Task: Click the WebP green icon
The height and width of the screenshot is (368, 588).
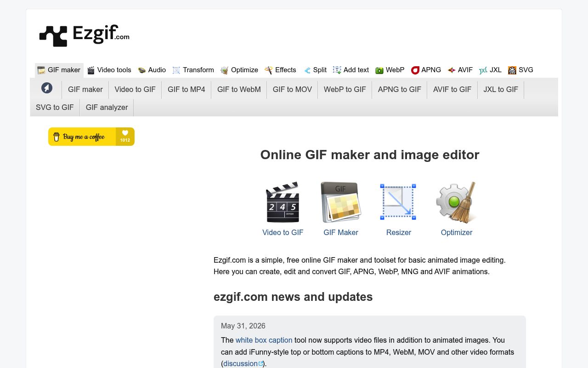Action: click(x=379, y=70)
